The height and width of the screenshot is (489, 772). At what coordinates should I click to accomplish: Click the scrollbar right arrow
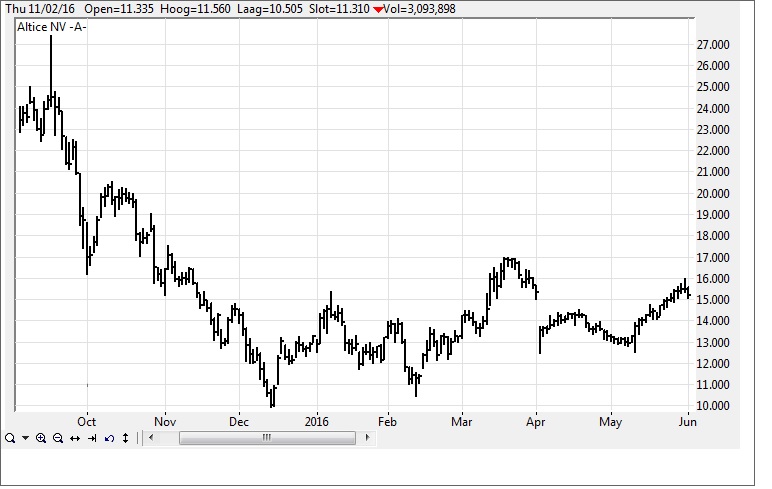coord(367,437)
